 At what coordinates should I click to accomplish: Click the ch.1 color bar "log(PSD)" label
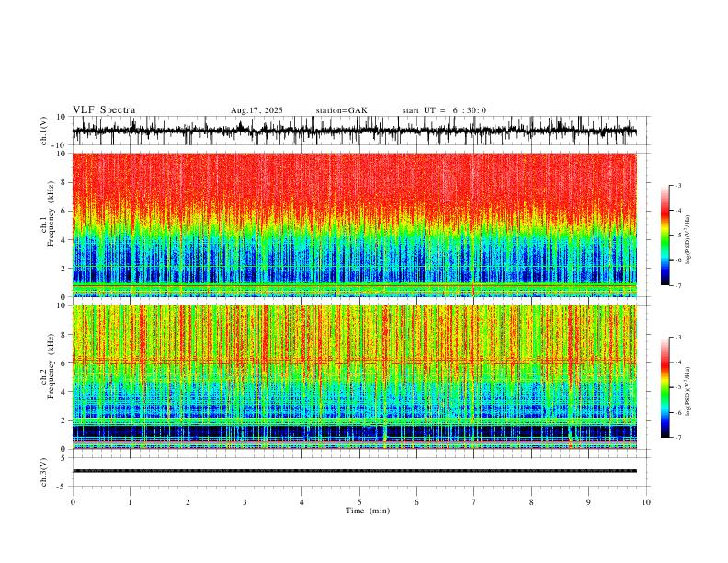click(688, 240)
